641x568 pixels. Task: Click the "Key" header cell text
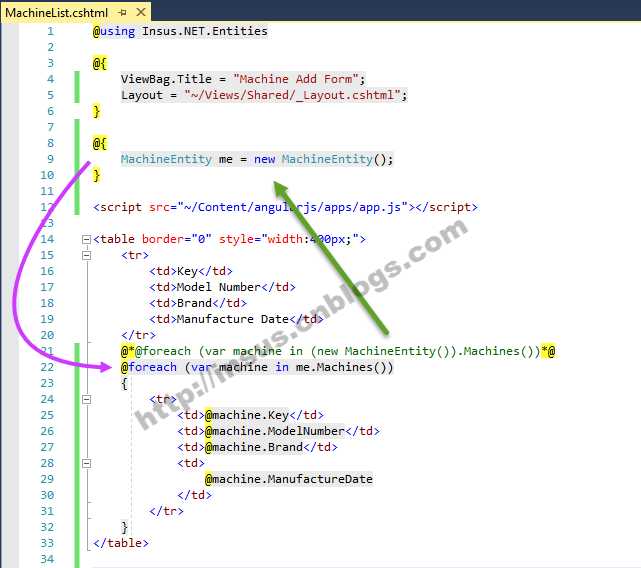(187, 271)
